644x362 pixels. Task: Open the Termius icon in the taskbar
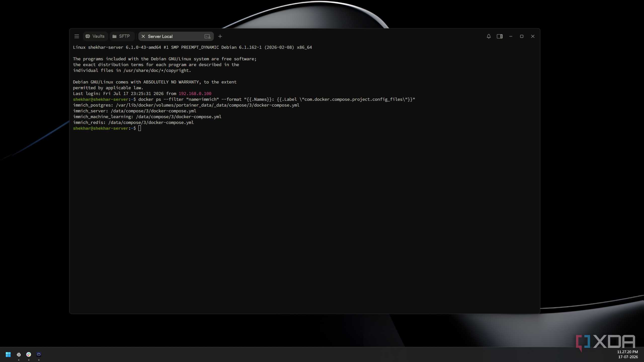tap(39, 354)
